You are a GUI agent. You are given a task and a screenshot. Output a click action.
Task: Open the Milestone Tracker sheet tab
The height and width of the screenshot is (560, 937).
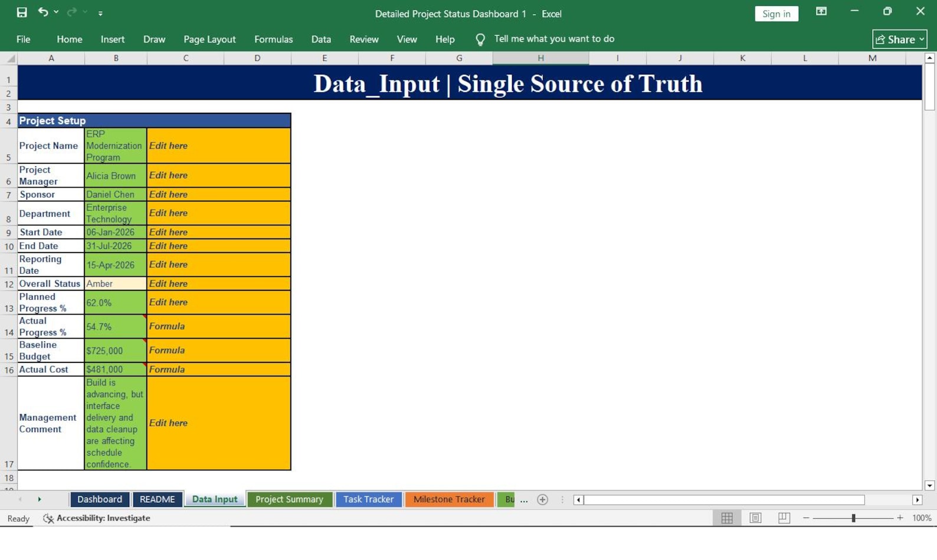449,499
